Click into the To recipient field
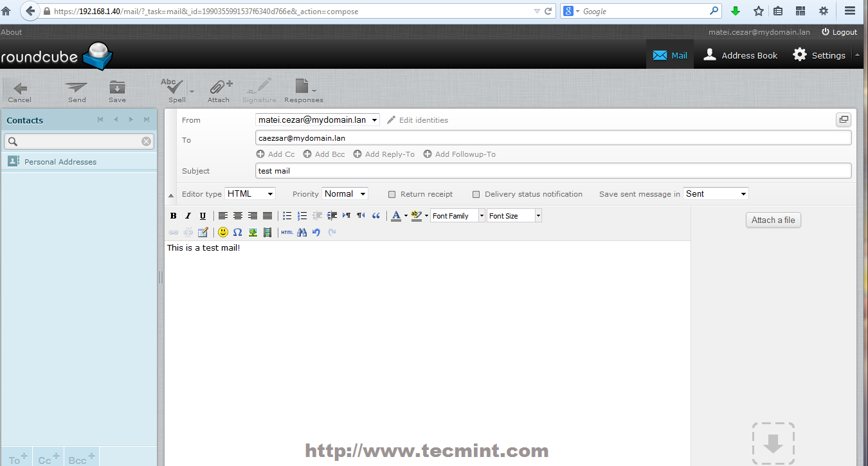Image resolution: width=868 pixels, height=466 pixels. (x=553, y=138)
